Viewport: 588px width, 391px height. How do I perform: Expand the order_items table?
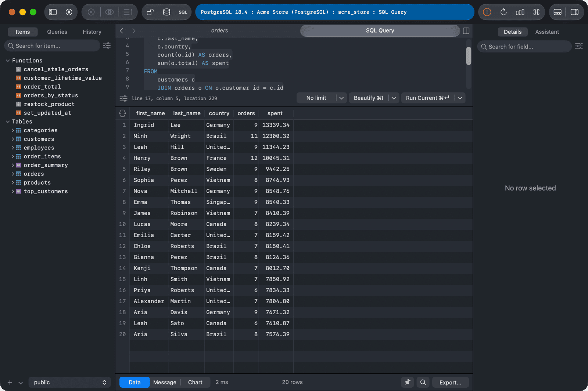13,156
